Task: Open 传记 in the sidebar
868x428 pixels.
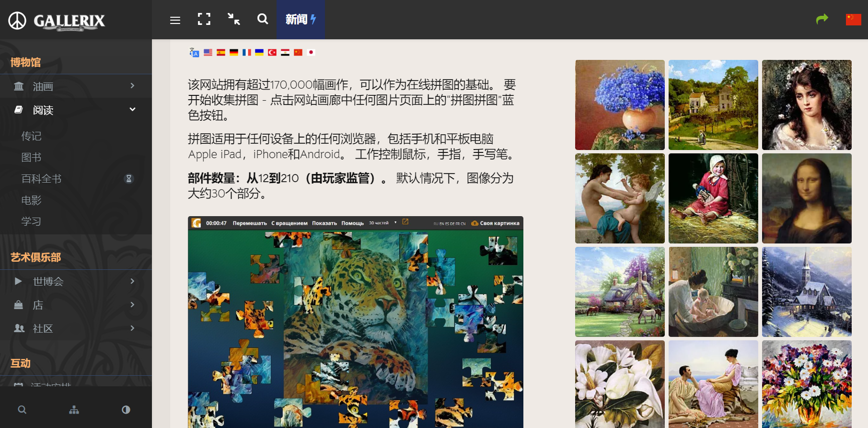Action: pyautogui.click(x=31, y=136)
